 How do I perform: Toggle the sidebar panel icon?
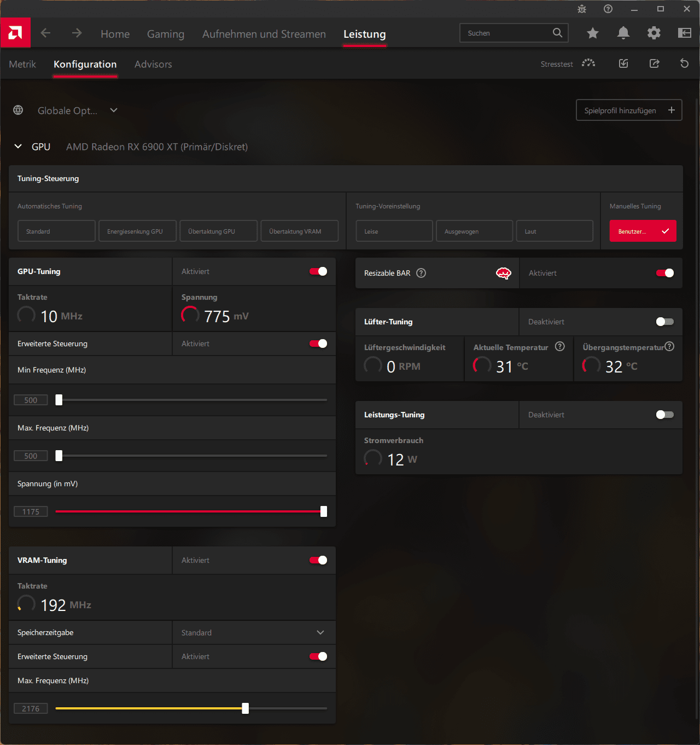coord(685,33)
